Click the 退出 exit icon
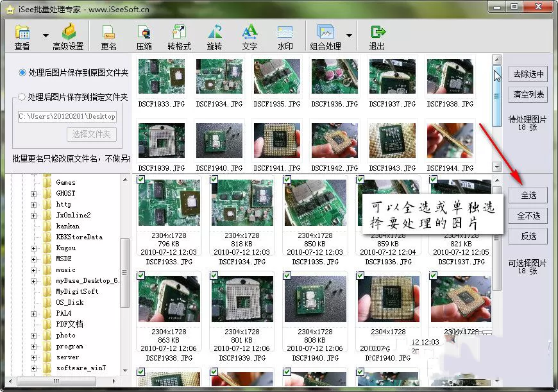The height and width of the screenshot is (392, 558). coord(377,37)
